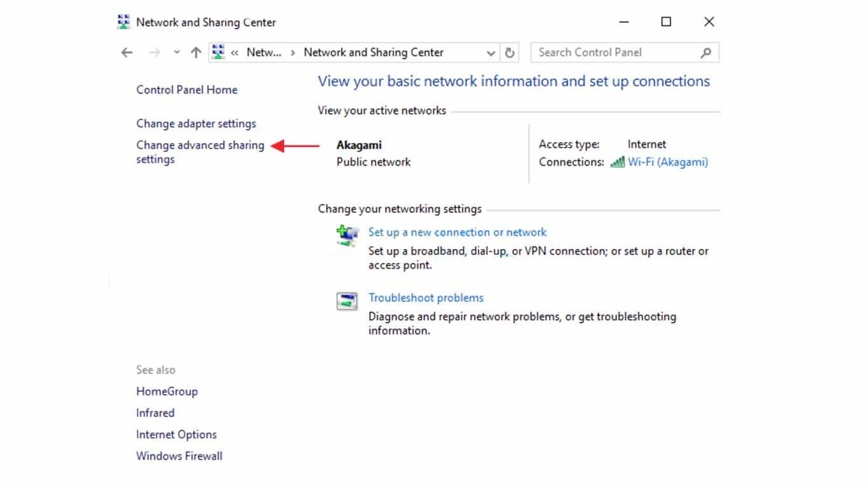
Task: Open Windows Firewall from See also
Action: pyautogui.click(x=179, y=456)
